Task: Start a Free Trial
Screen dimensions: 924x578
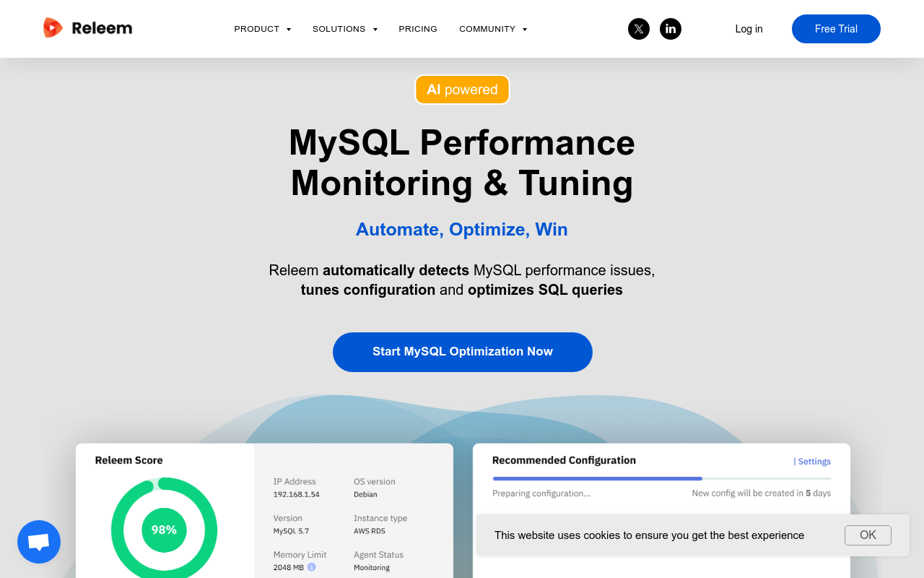Action: click(x=836, y=29)
